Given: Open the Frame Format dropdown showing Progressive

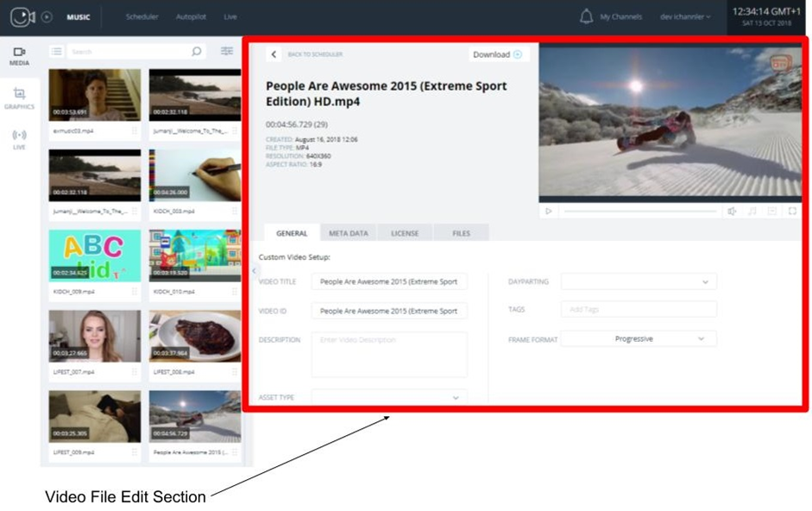Looking at the screenshot, I should point(639,339).
